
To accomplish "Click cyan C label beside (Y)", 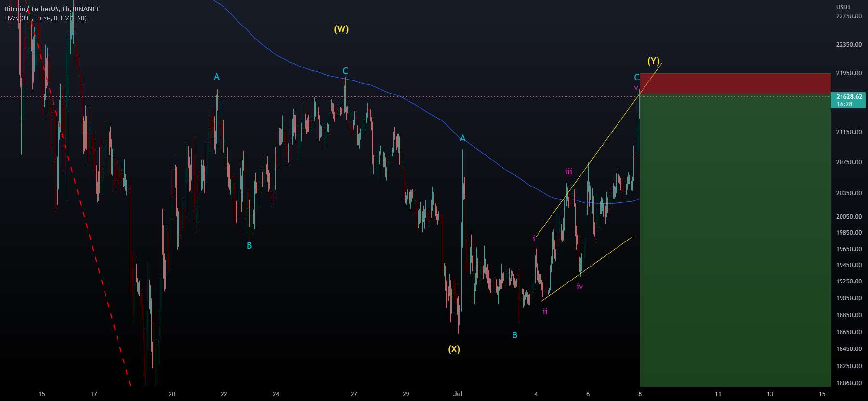I will [637, 77].
